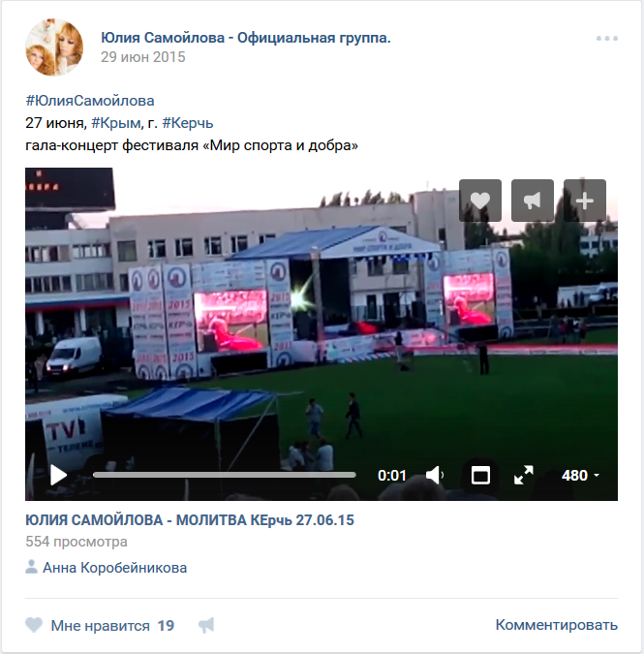Open video title МОЛИТВА КЕрчь link

click(190, 520)
